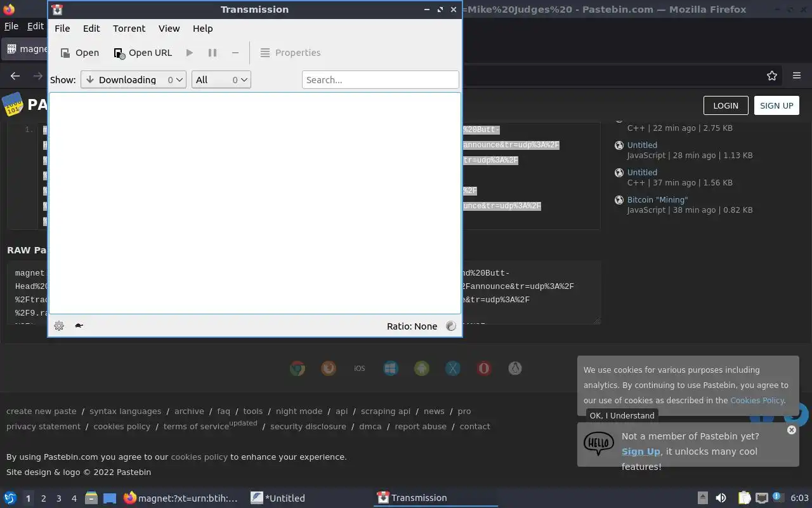Close the Transmission window
This screenshot has width=812, height=508.
click(x=454, y=10)
